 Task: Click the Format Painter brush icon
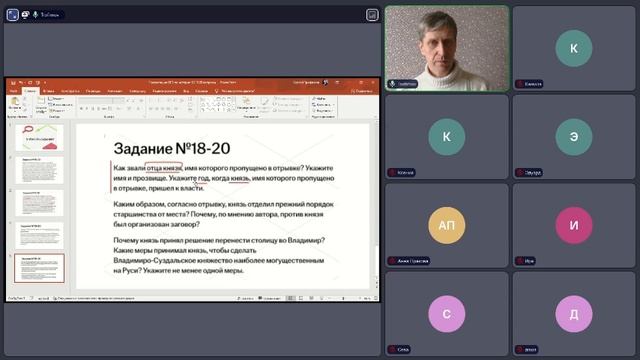(x=24, y=110)
